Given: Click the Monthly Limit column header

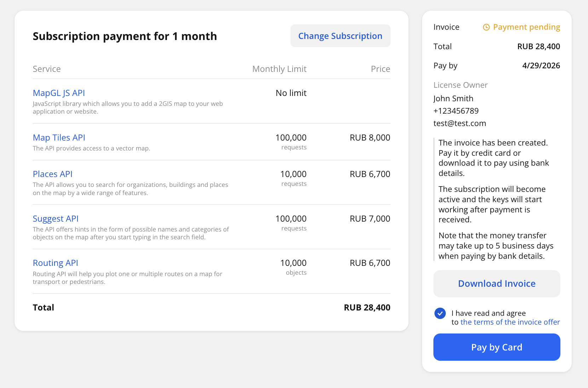Looking at the screenshot, I should point(279,69).
